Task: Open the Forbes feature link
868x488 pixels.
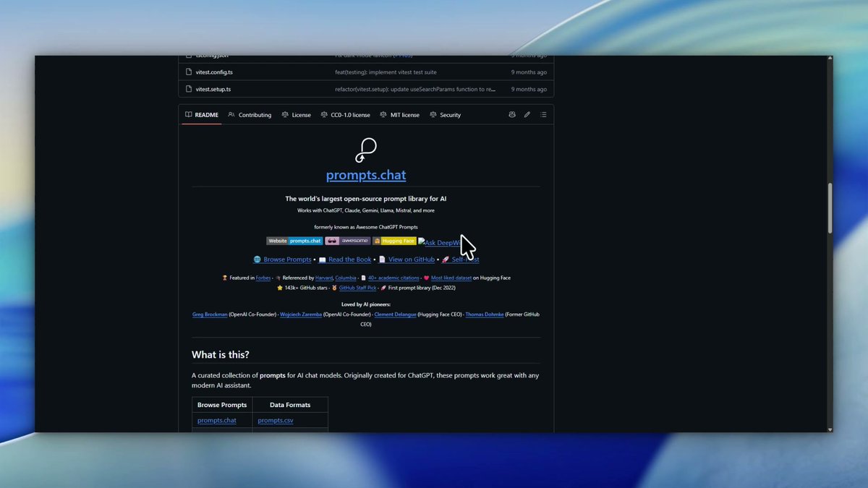Action: [263, 278]
